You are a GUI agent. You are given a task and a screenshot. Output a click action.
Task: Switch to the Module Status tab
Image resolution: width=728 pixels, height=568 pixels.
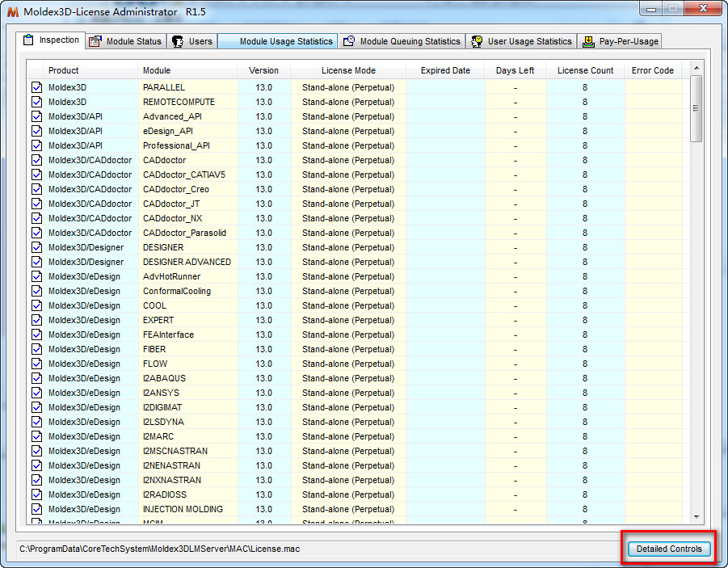coord(126,41)
